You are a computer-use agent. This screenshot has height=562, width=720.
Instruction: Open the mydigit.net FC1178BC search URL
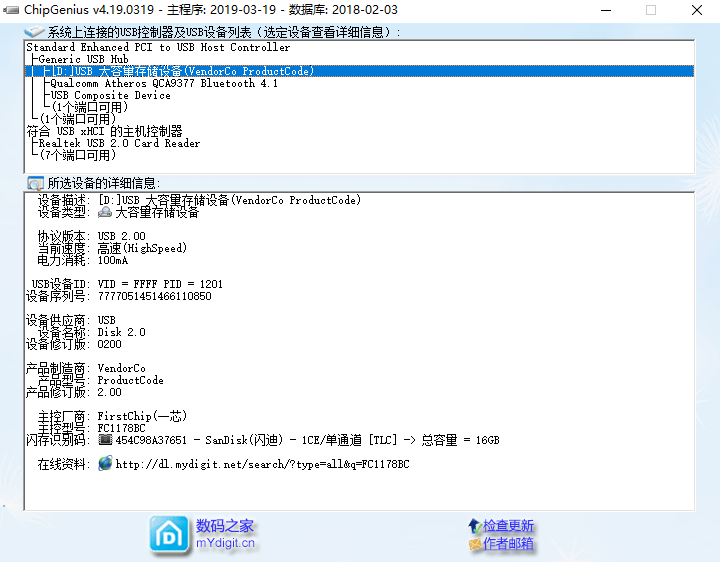[262, 464]
